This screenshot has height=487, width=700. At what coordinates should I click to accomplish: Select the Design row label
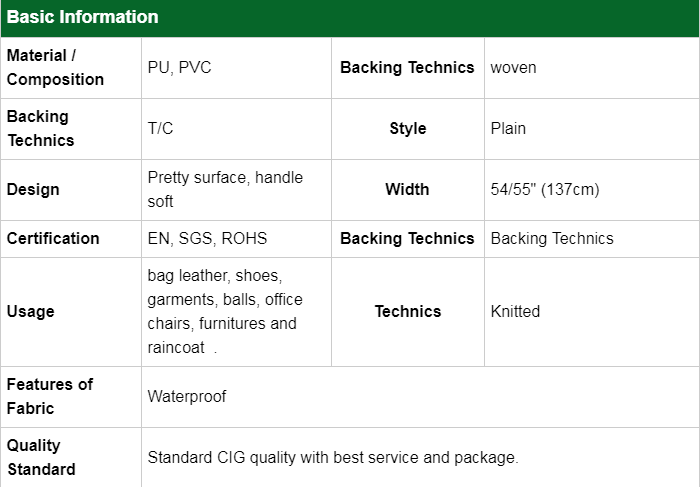pyautogui.click(x=33, y=189)
